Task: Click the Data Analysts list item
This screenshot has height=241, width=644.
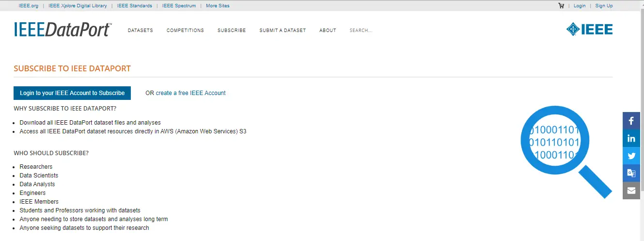Action: pyautogui.click(x=37, y=184)
